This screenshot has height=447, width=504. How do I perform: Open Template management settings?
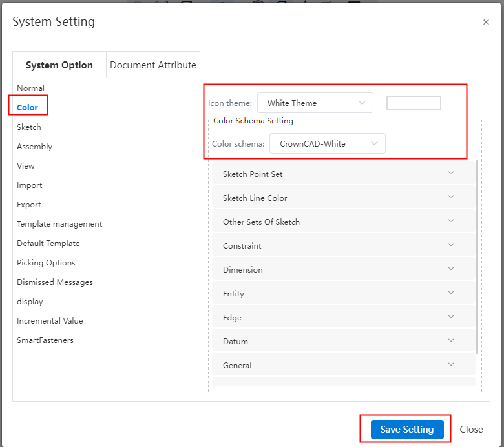point(59,224)
